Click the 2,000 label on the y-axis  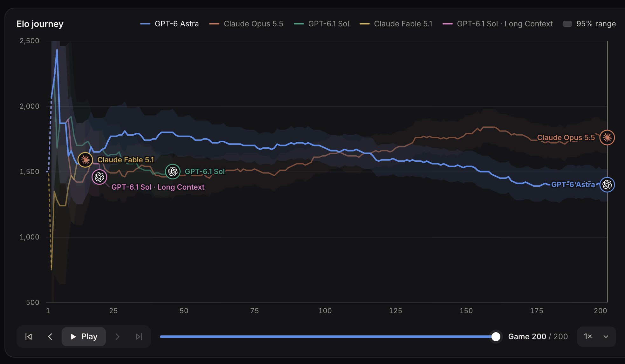point(30,106)
